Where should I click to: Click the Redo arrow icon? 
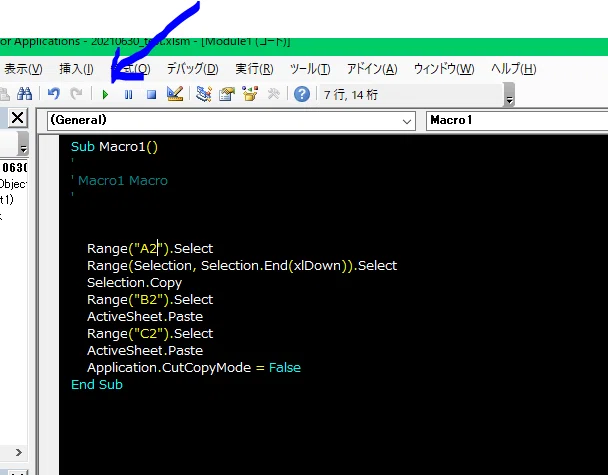[x=76, y=94]
